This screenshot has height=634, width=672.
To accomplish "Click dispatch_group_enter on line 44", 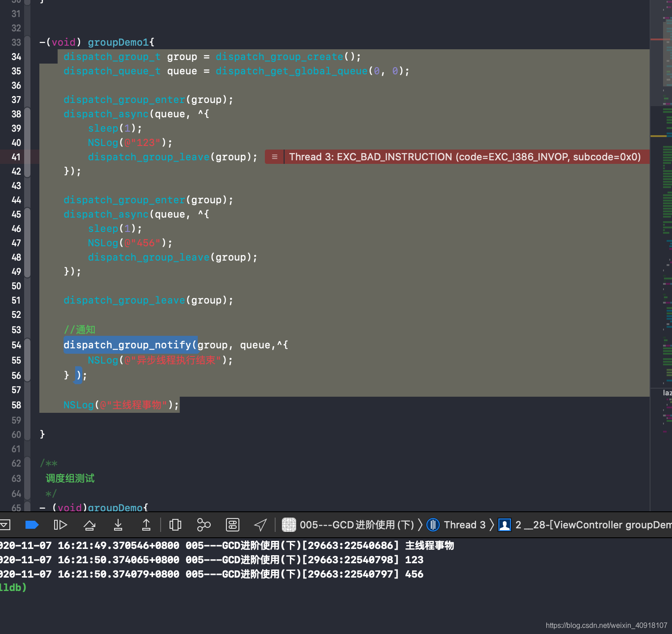I will click(x=124, y=200).
